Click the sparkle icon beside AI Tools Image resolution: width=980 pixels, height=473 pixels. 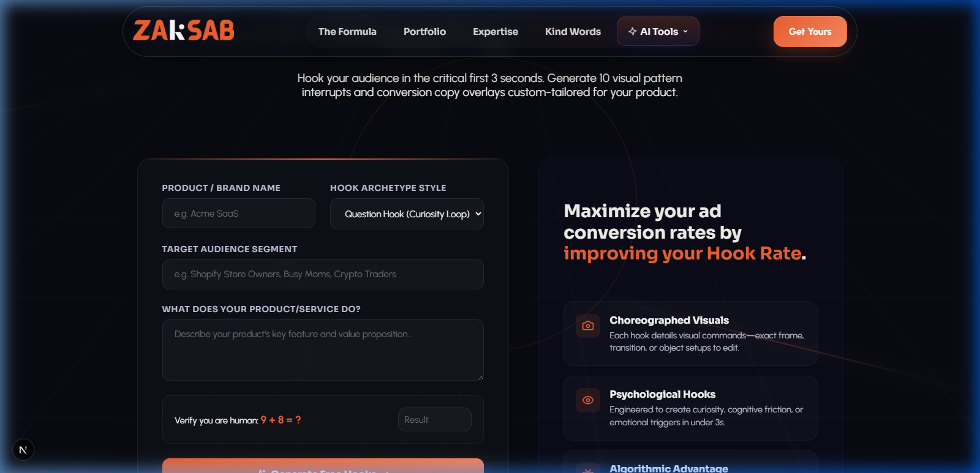[x=633, y=31]
